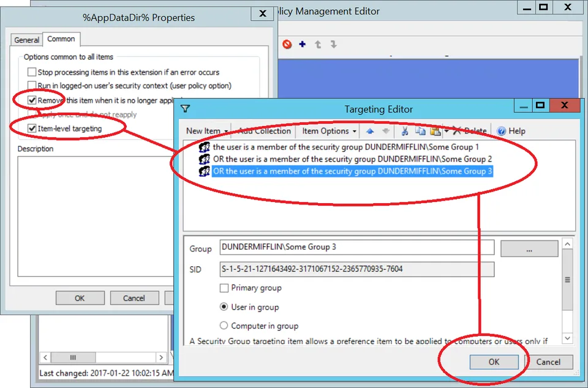
Task: Click Cancel in the AppDataDir Properties dialog
Action: coord(134,298)
